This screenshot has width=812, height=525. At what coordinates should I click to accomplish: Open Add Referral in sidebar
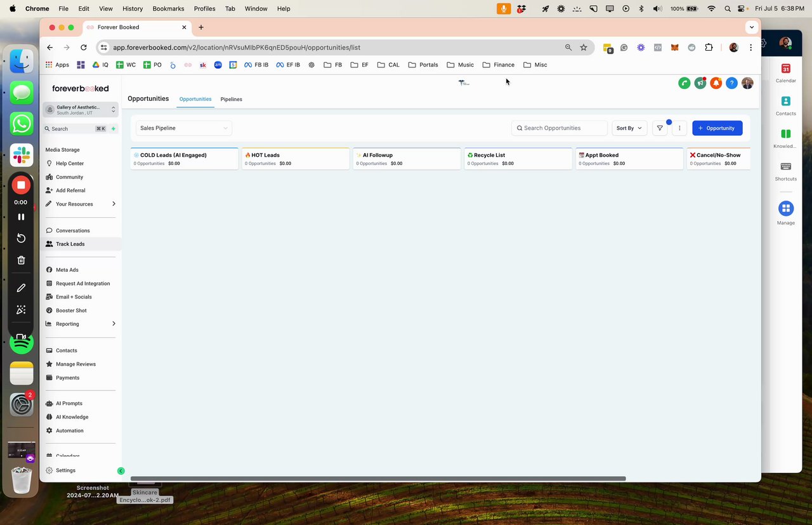(x=70, y=190)
